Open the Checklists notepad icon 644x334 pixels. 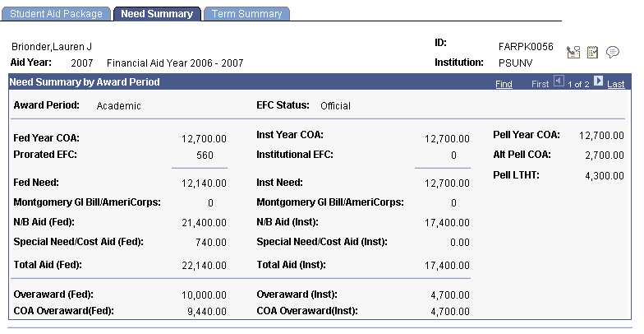click(592, 52)
